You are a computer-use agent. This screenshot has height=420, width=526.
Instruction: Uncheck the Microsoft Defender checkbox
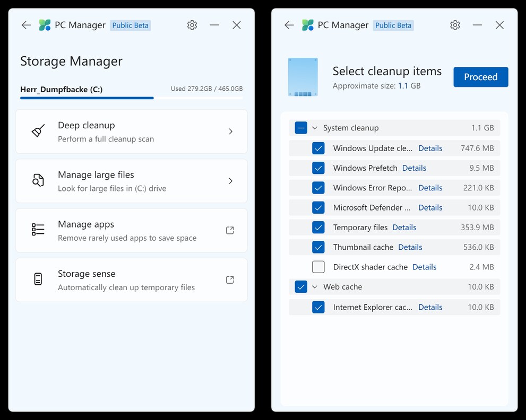tap(318, 207)
